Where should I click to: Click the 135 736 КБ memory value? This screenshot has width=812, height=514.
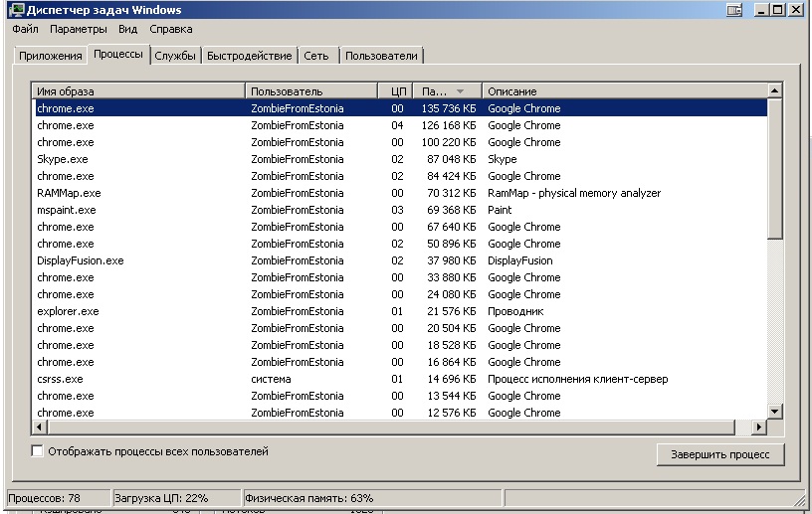pyautogui.click(x=449, y=108)
